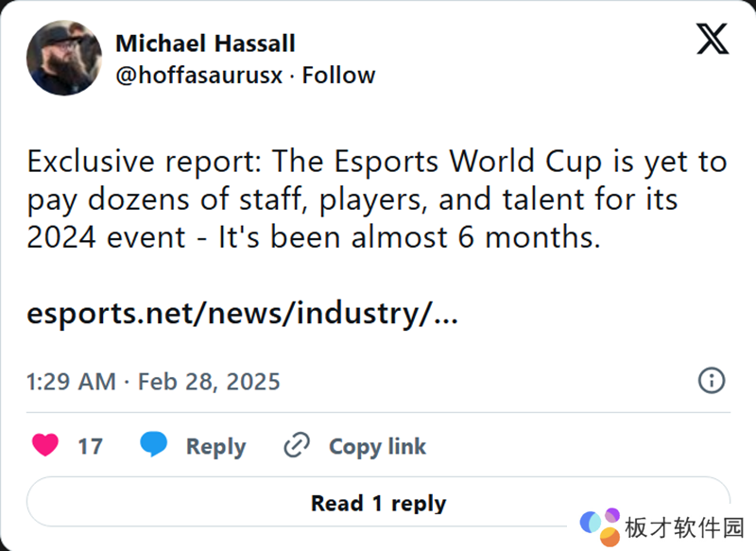Click the 1:29 AM post time
The width and height of the screenshot is (756, 551).
(x=71, y=382)
